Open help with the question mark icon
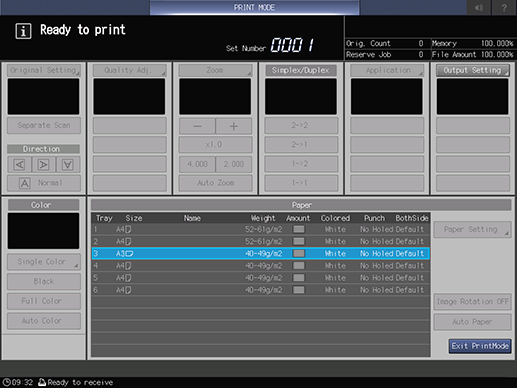The image size is (517, 388). pyautogui.click(x=504, y=7)
